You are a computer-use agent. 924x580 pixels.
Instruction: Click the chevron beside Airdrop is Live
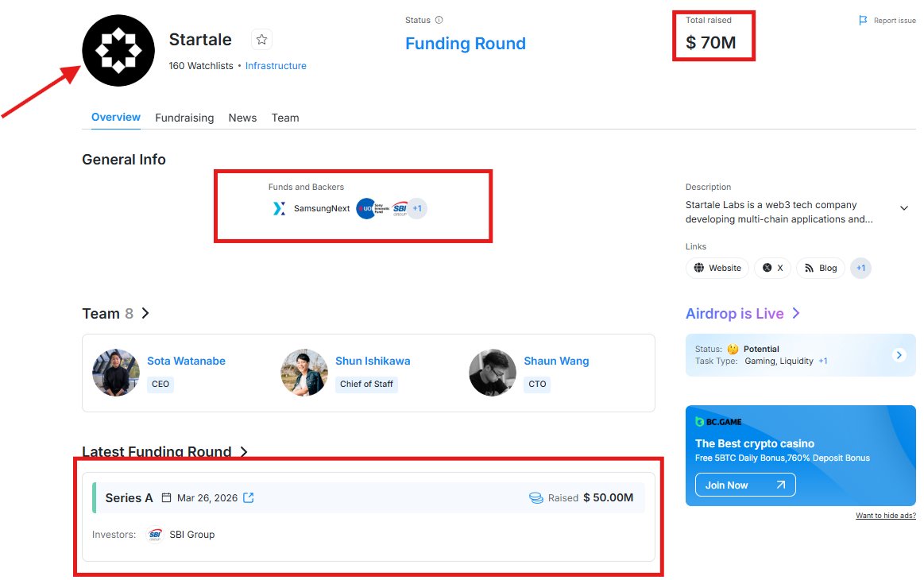[x=796, y=314]
